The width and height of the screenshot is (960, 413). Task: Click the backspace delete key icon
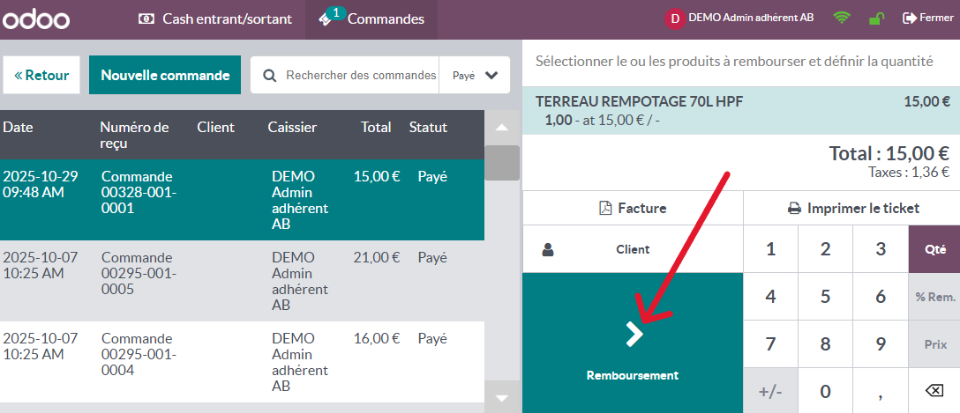(934, 390)
